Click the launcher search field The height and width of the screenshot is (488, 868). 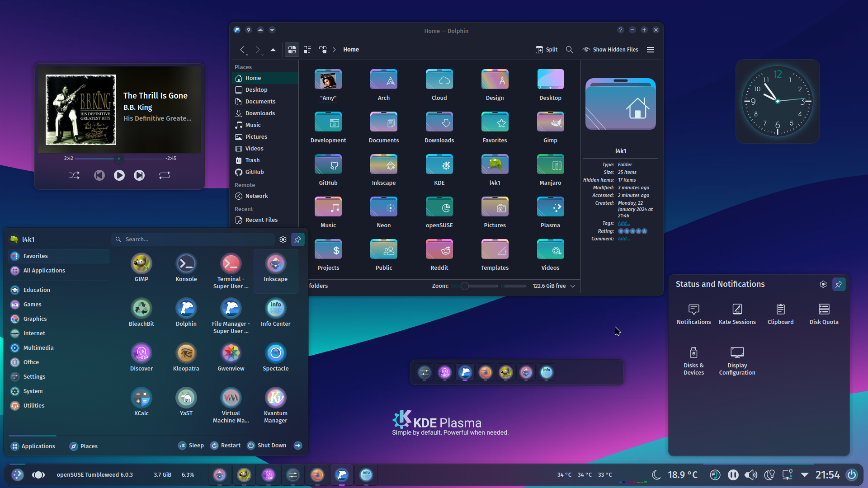pyautogui.click(x=193, y=239)
